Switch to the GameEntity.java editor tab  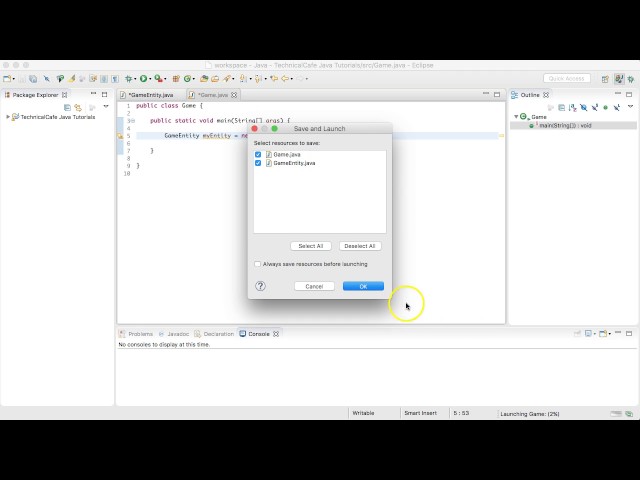click(151, 95)
